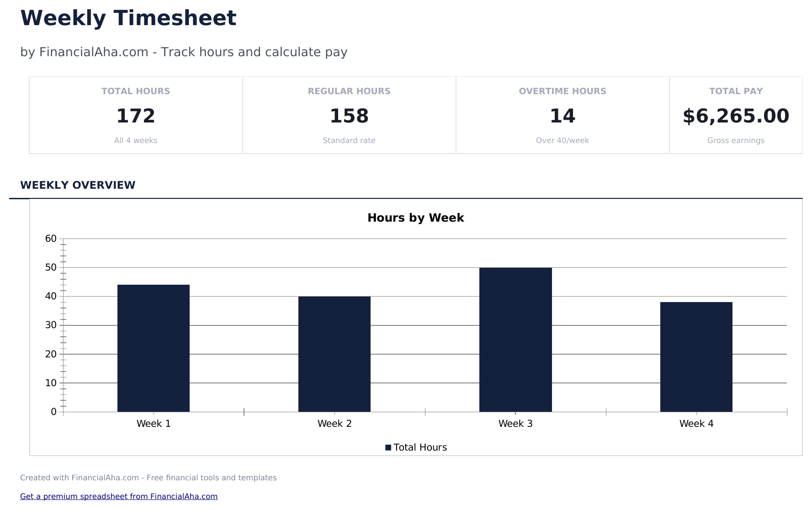Click the Created with FinancialAha.com footer text
The image size is (812, 510).
tap(148, 478)
